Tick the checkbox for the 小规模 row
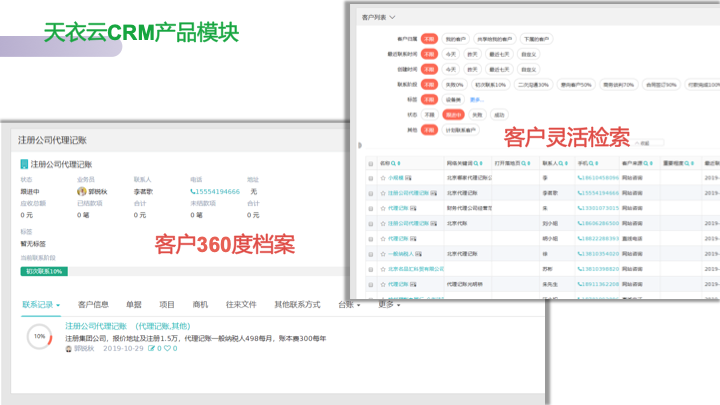 pos(371,178)
